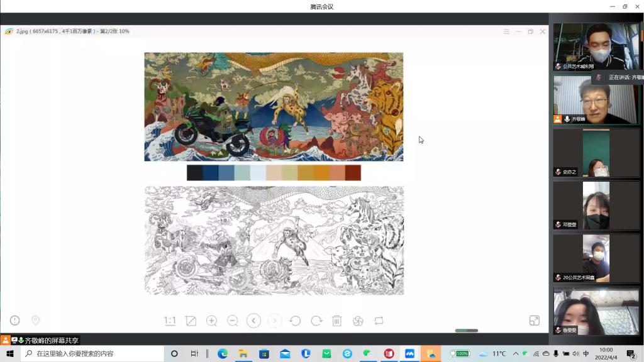Zoom in on the image

coord(212,321)
